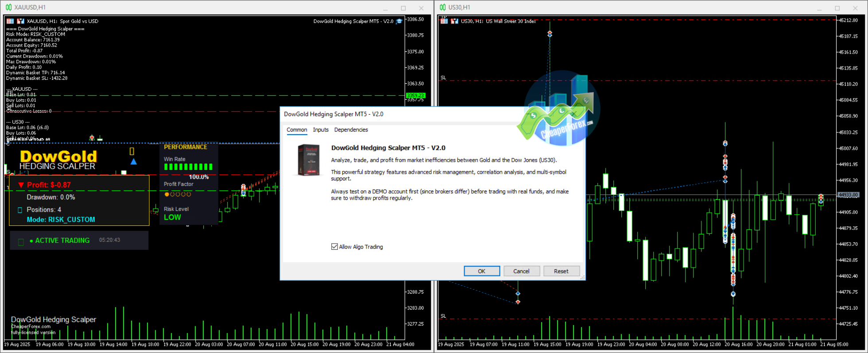This screenshot has height=353, width=868.
Task: Click the blue up-triangle near the DowGold logo
Action: coord(134,162)
